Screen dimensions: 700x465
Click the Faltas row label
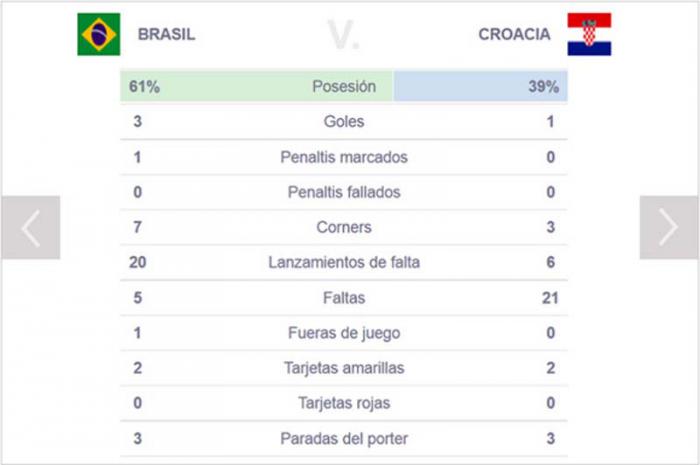(344, 298)
